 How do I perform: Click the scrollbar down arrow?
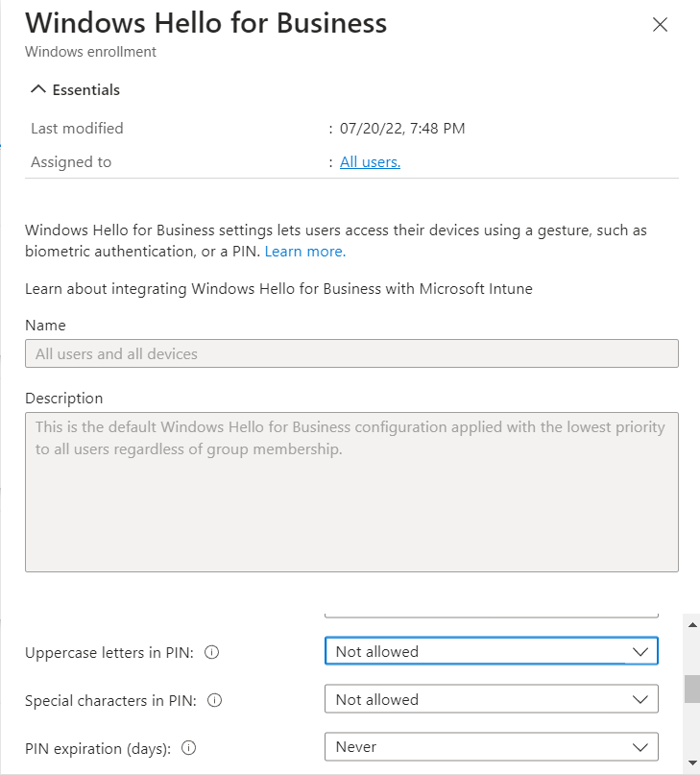tap(692, 763)
